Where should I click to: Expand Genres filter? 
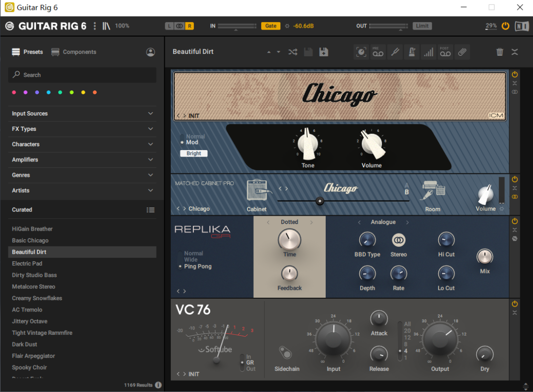pyautogui.click(x=82, y=175)
